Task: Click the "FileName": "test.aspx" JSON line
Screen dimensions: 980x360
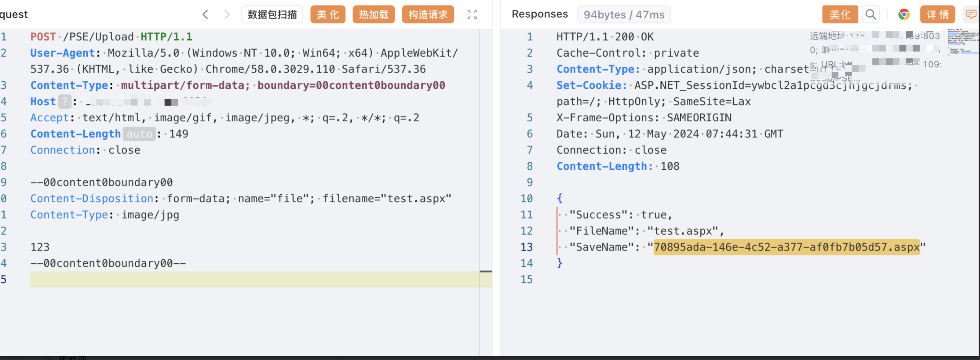Action: (646, 231)
